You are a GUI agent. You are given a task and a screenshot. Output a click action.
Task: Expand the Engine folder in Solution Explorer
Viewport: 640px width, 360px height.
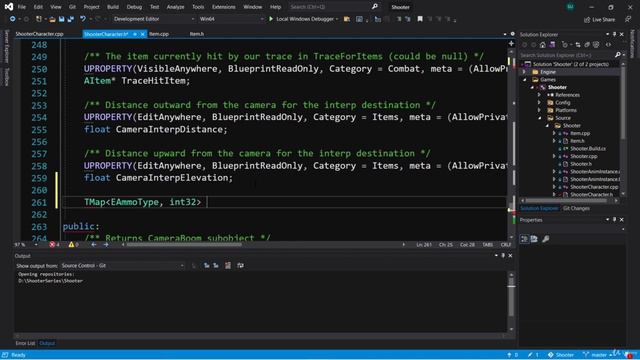pyautogui.click(x=525, y=72)
